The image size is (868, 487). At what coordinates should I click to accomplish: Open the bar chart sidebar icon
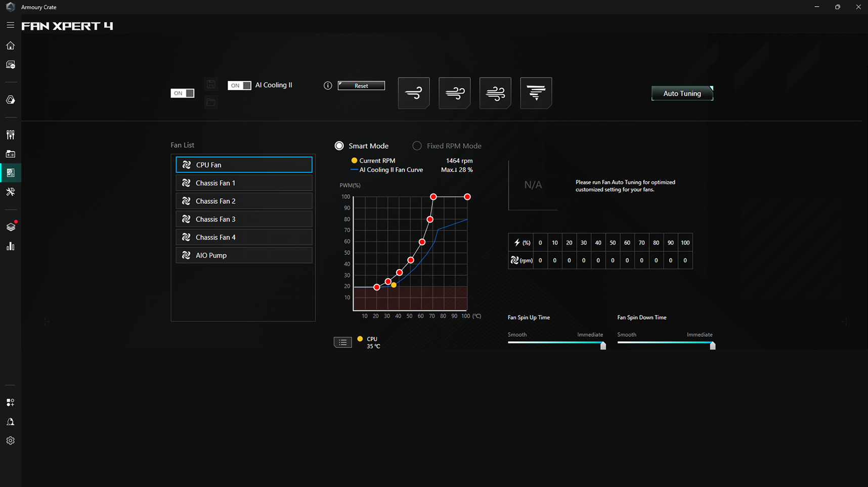[x=10, y=246]
